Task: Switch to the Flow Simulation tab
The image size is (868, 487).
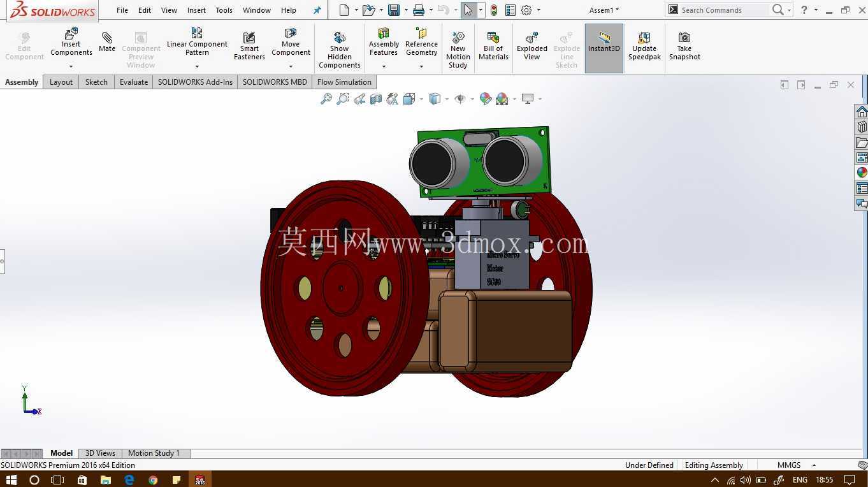Action: tap(344, 82)
